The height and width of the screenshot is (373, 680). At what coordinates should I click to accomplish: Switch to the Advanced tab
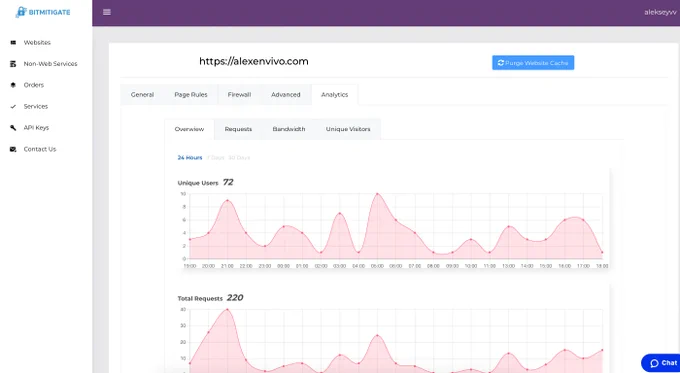pos(286,95)
